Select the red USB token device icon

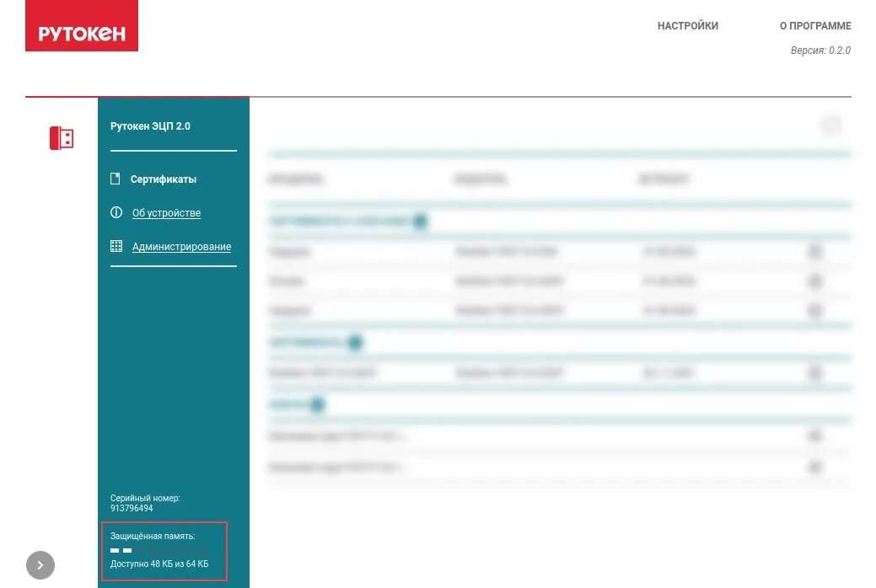pyautogui.click(x=62, y=138)
